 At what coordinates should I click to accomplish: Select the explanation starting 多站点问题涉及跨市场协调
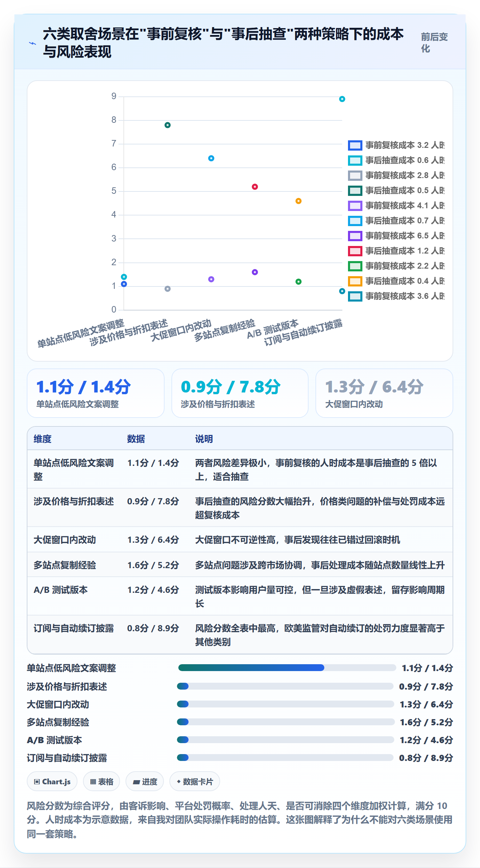point(320,565)
